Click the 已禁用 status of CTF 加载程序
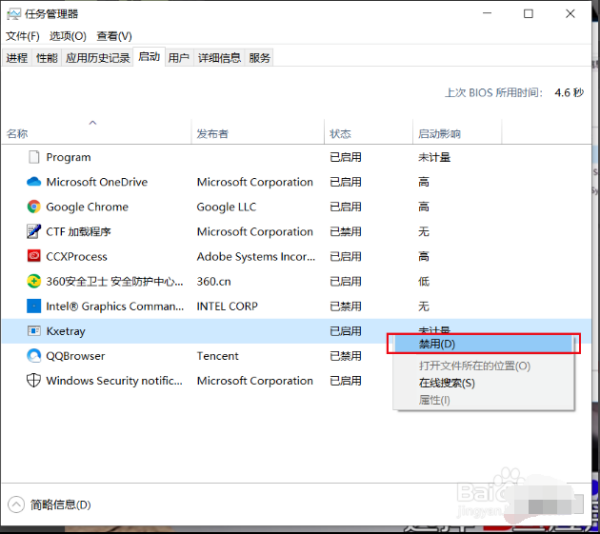 coord(346,231)
